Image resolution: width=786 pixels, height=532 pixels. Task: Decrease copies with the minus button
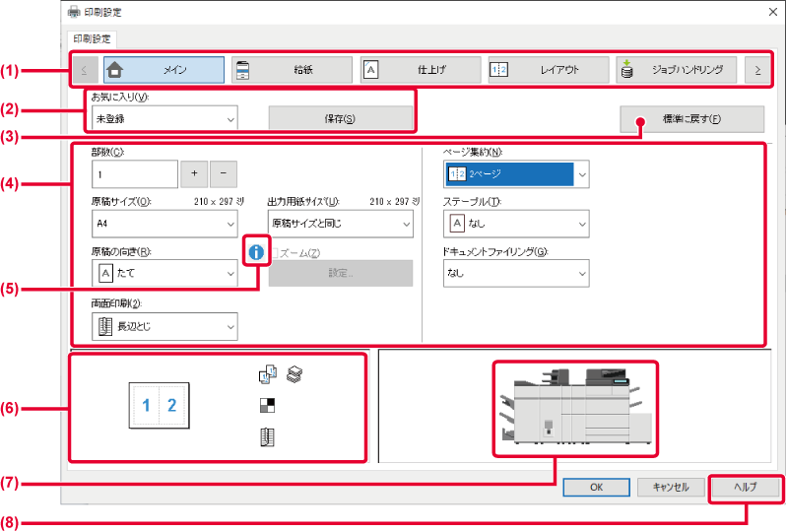click(224, 173)
